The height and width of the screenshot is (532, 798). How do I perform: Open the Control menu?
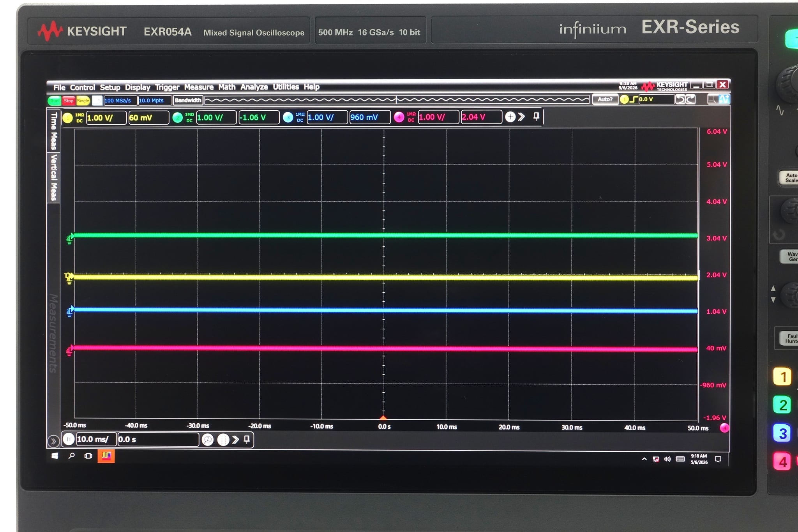[82, 87]
